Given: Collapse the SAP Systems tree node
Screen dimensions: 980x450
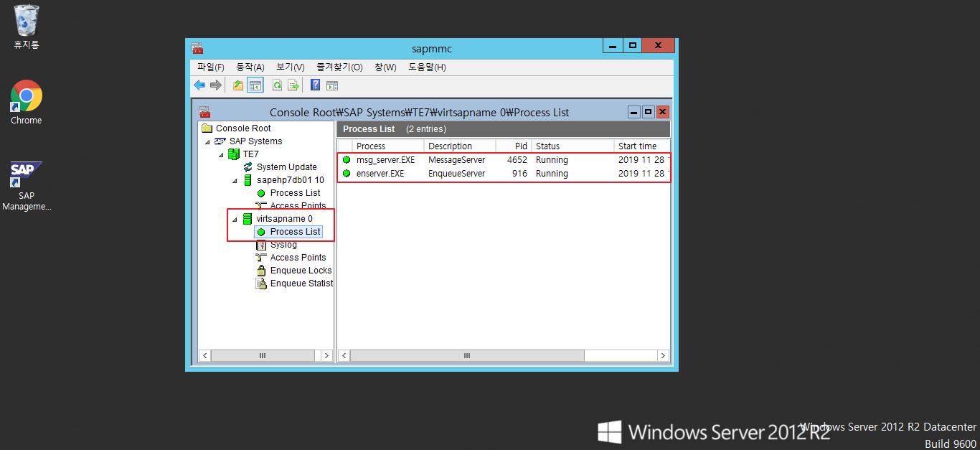Looking at the screenshot, I should point(207,142).
